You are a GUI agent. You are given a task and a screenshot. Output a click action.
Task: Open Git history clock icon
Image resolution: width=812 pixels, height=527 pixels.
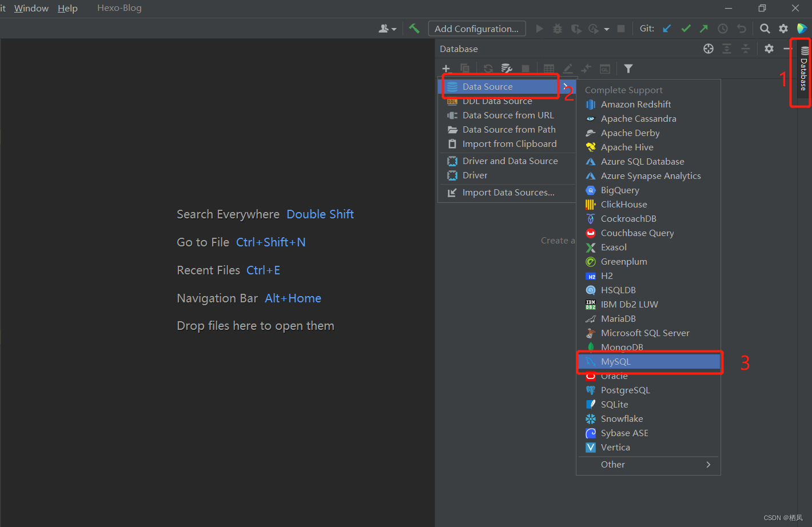click(723, 29)
